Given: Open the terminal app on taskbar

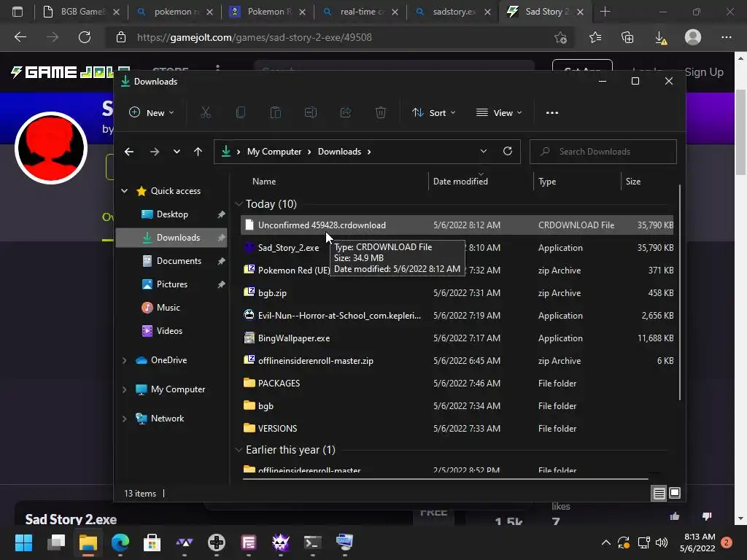Looking at the screenshot, I should [x=312, y=542].
